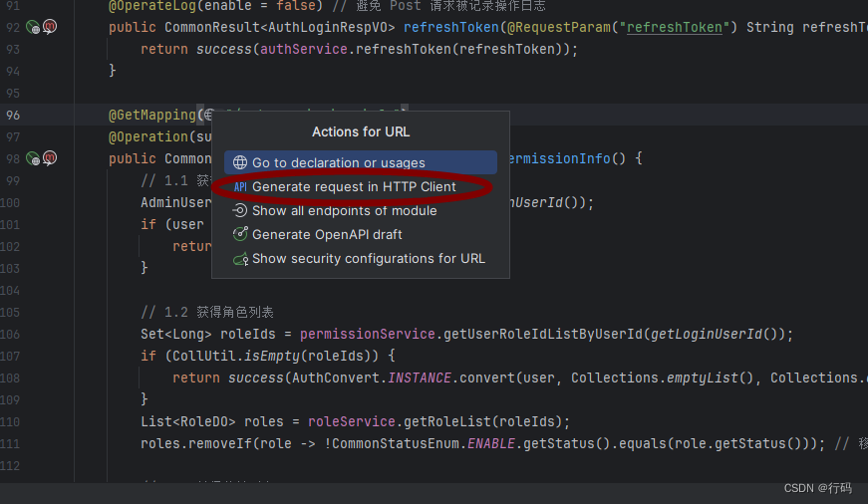This screenshot has height=504, width=868.
Task: Select Show all endpoints of module
Action: pyautogui.click(x=361, y=211)
